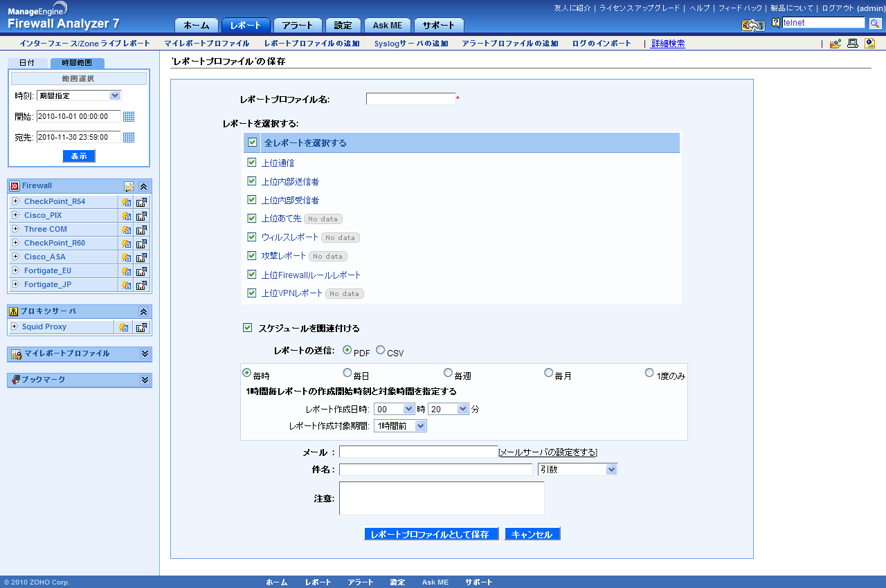Screen dimensions: 886x588
Task: Click the chart icon for Fortigate_JP
Action: coord(142,286)
